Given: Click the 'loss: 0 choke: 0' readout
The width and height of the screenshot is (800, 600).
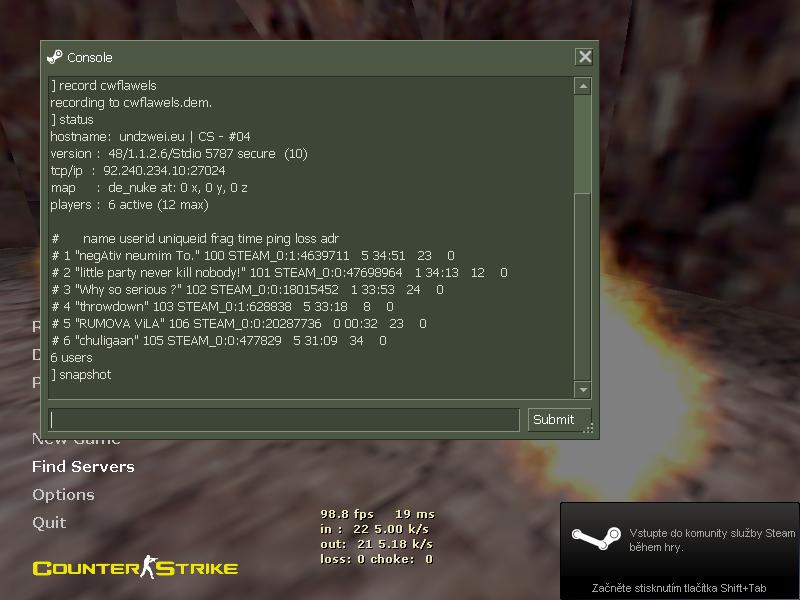Looking at the screenshot, I should coord(377,559).
